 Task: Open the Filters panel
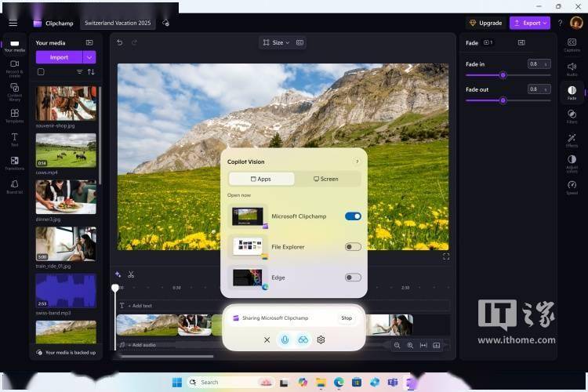572,116
